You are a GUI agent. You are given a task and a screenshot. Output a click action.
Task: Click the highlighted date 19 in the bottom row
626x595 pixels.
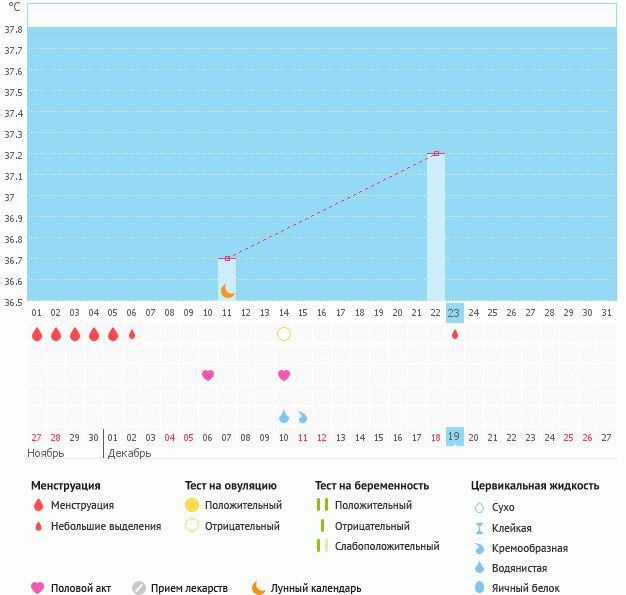coord(455,437)
